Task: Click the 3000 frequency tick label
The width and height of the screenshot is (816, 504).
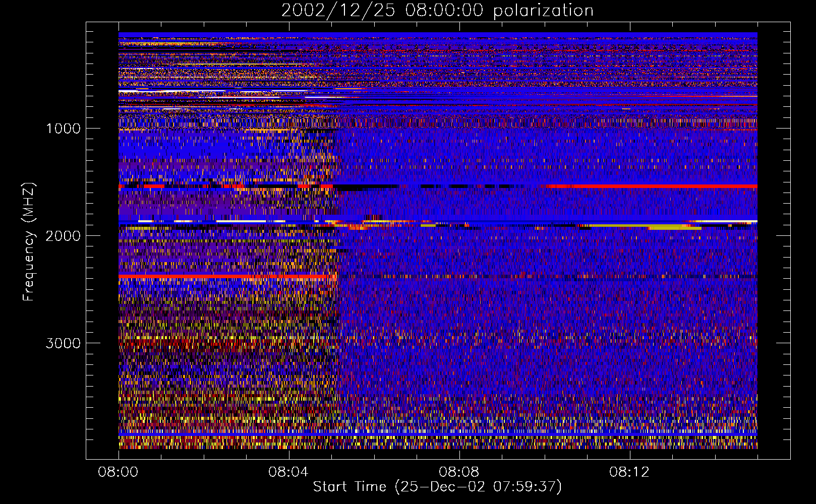Action: tap(64, 343)
